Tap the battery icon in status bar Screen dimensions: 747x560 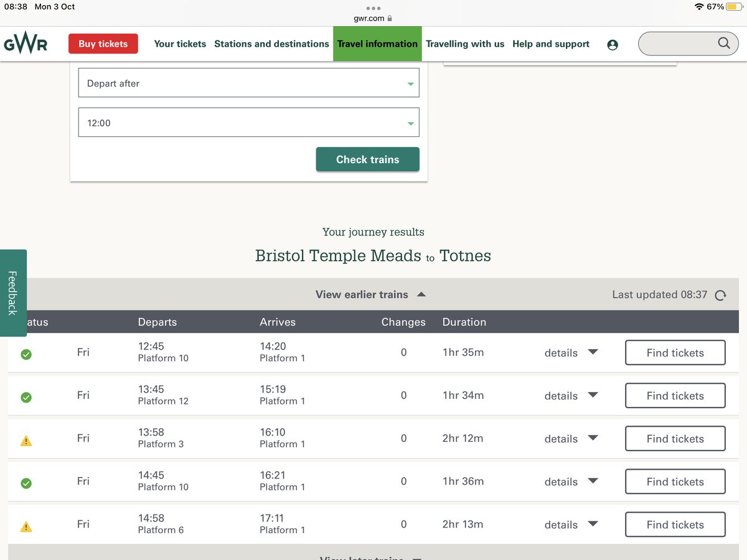(734, 7)
